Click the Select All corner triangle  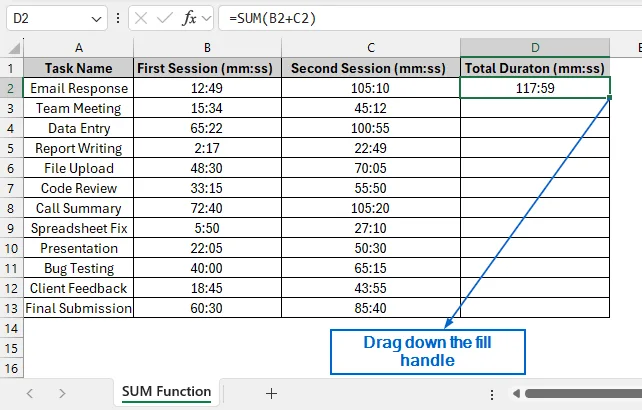click(x=14, y=48)
